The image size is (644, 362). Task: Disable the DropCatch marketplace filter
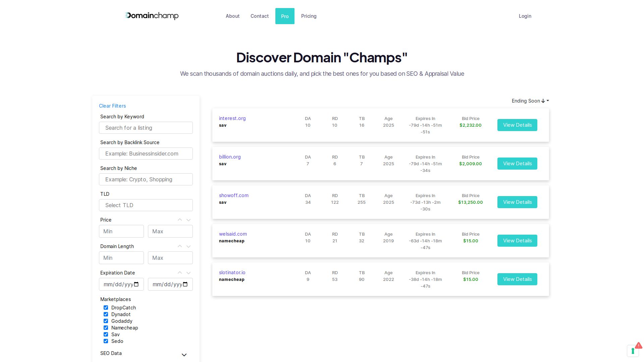point(106,307)
